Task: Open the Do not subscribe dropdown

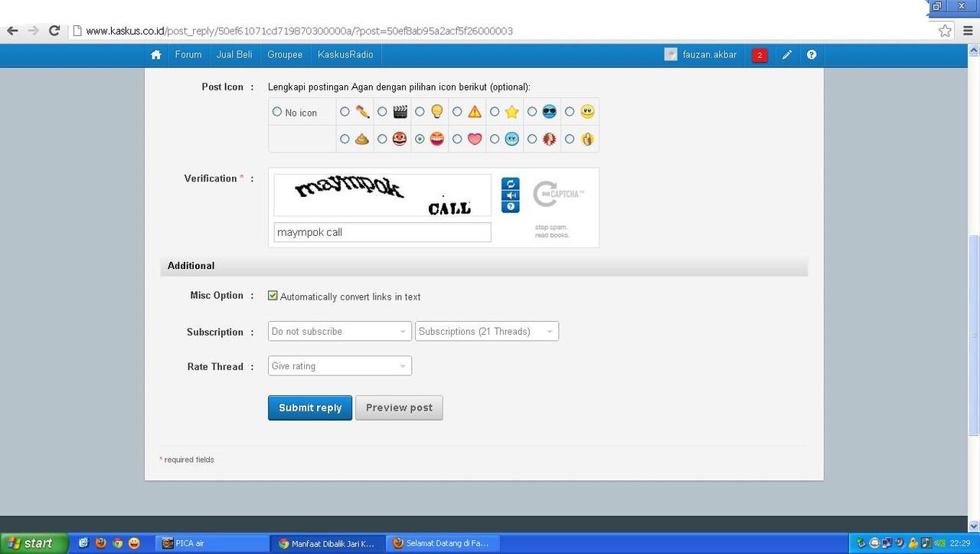Action: pos(340,331)
